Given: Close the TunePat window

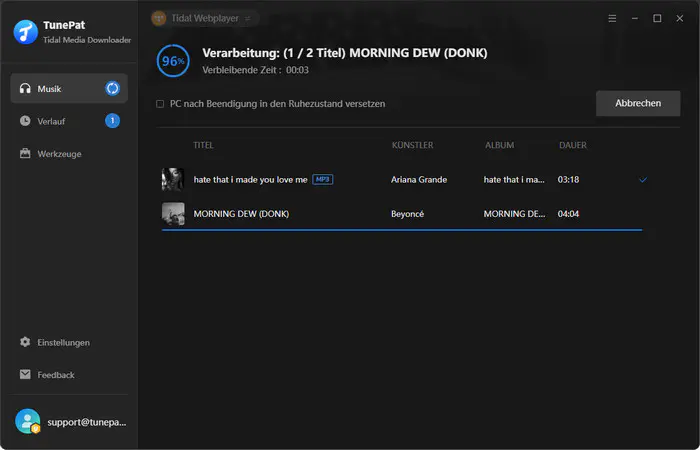Looking at the screenshot, I should pyautogui.click(x=679, y=18).
